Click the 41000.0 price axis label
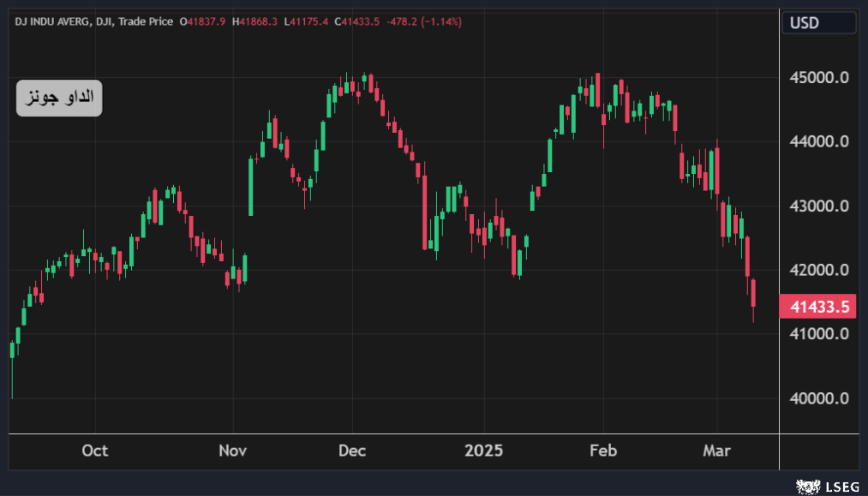This screenshot has width=868, height=496. 820,333
